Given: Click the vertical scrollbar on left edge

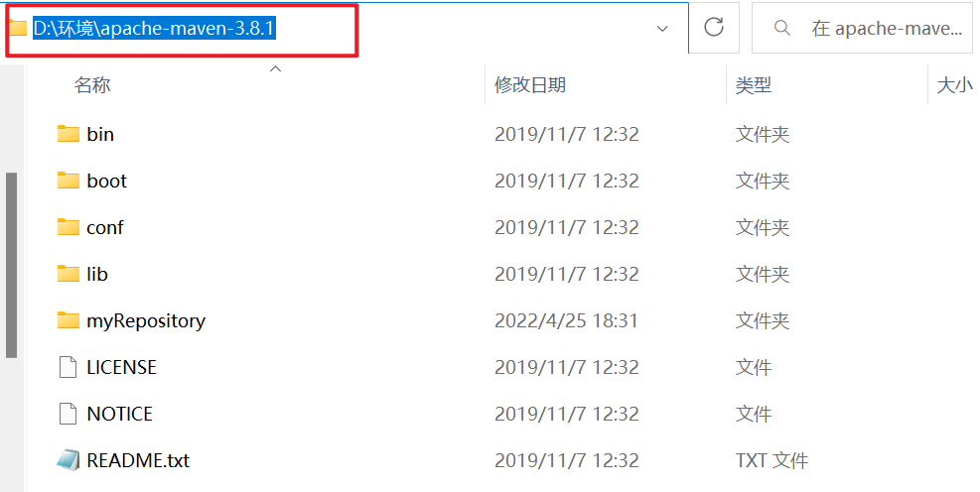Looking at the screenshot, I should [x=11, y=266].
